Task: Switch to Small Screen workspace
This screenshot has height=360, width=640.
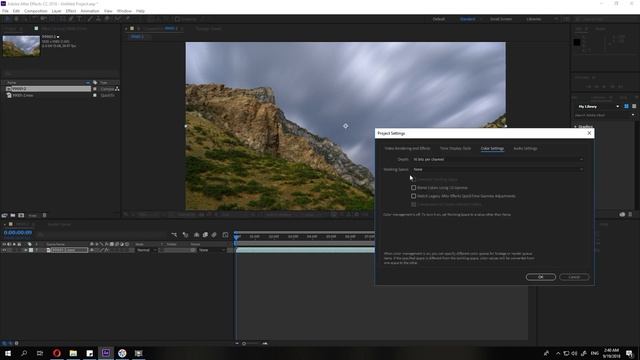Action: (x=501, y=19)
